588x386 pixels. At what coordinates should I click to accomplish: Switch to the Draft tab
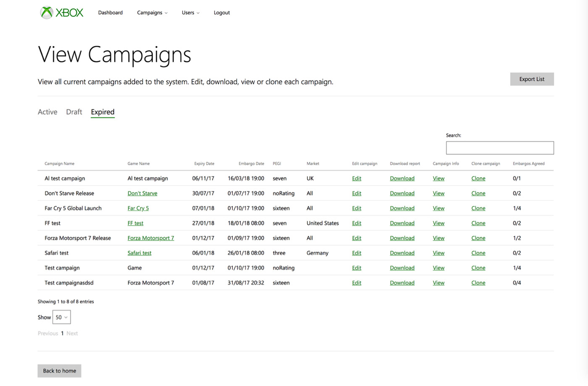pyautogui.click(x=74, y=112)
